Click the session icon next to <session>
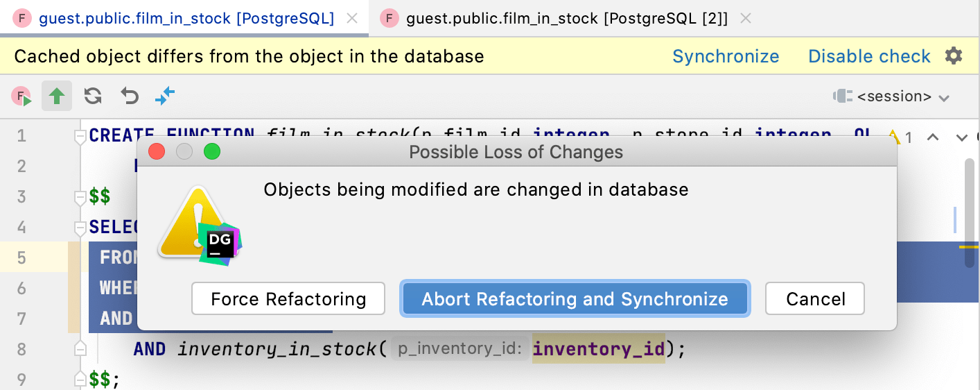 [x=842, y=96]
